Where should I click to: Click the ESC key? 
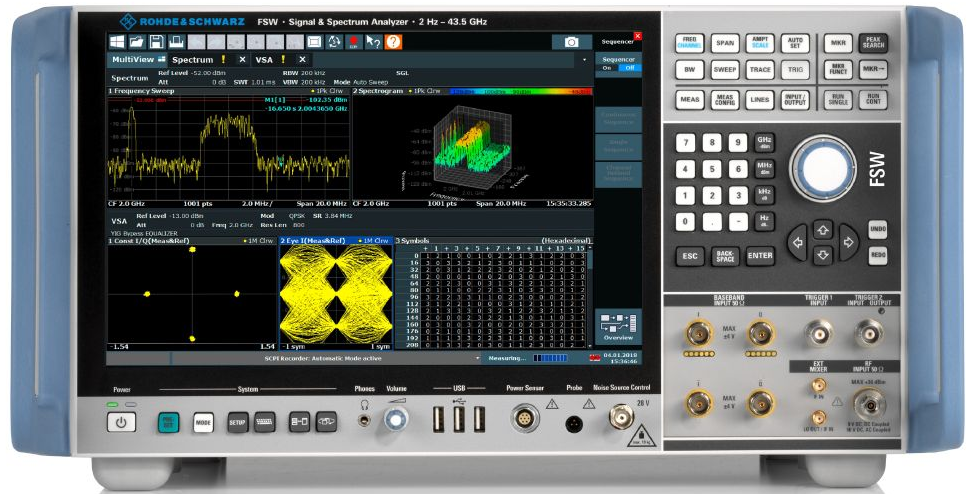point(690,256)
